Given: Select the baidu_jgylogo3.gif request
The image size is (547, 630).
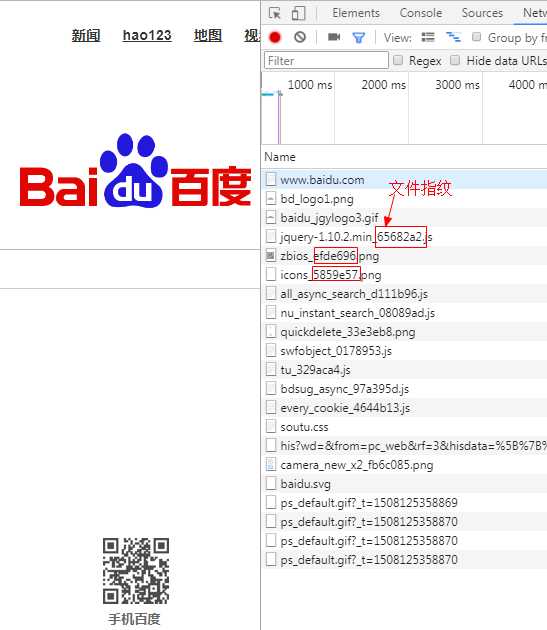Looking at the screenshot, I should (x=405, y=218).
